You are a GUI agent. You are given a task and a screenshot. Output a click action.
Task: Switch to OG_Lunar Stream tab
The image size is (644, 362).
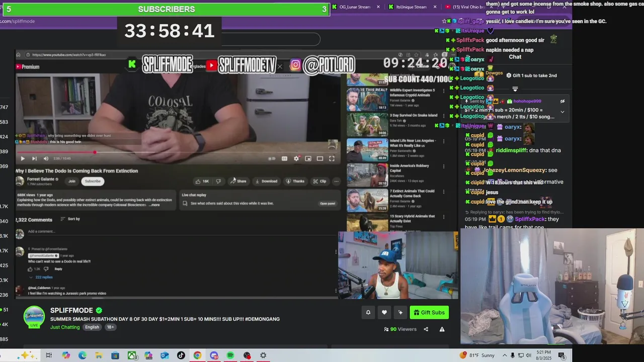pos(354,7)
